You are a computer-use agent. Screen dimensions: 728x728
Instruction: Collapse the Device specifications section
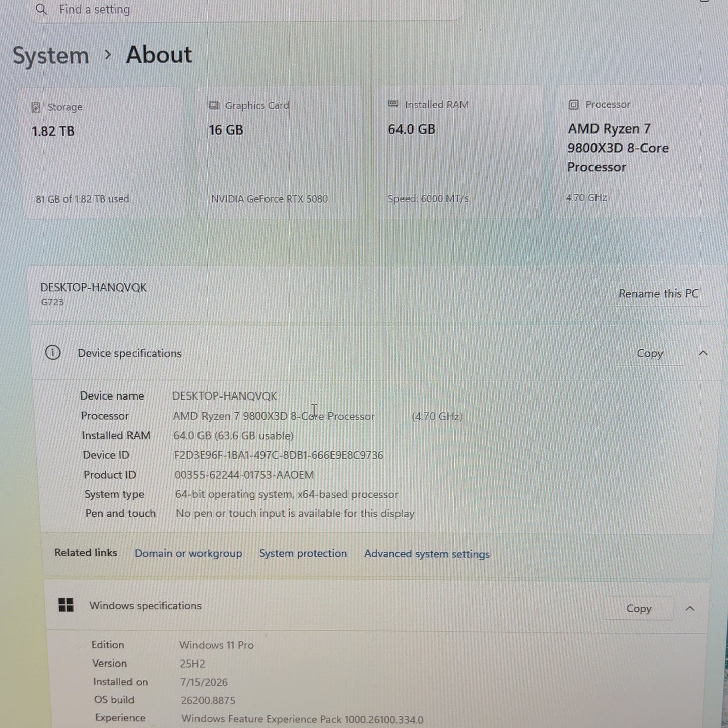[703, 353]
